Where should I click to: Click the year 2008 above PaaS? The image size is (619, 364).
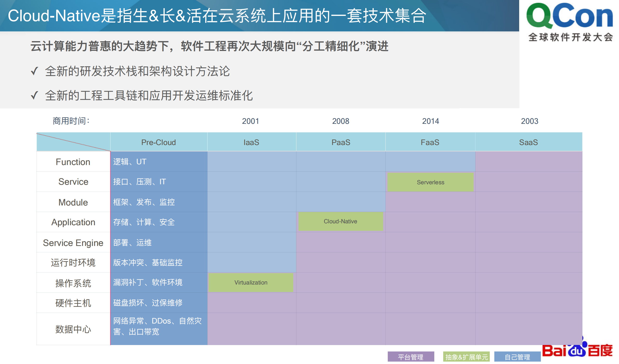[x=340, y=121]
